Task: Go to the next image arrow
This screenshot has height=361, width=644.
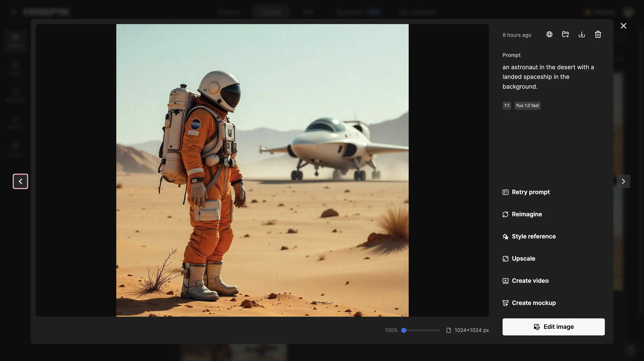Action: (x=623, y=181)
